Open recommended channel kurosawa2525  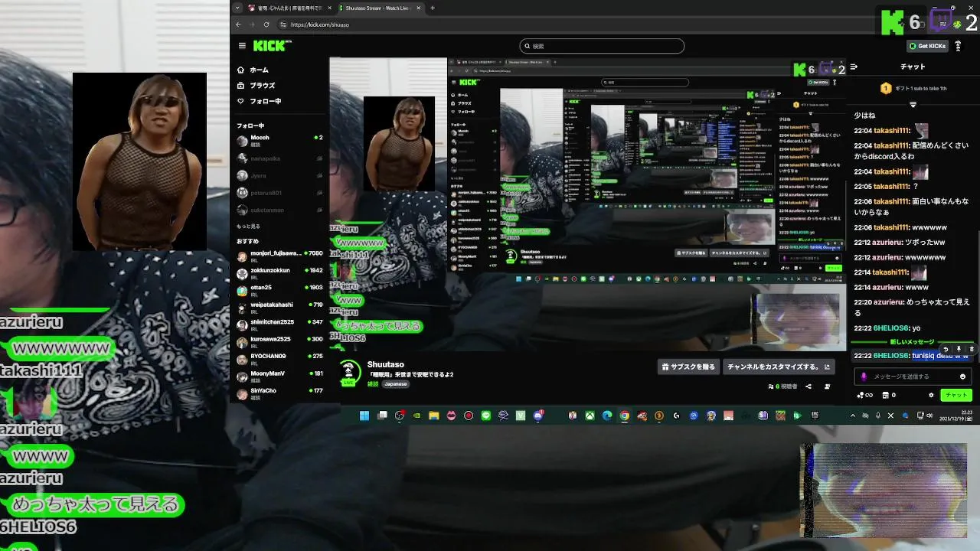click(x=279, y=341)
